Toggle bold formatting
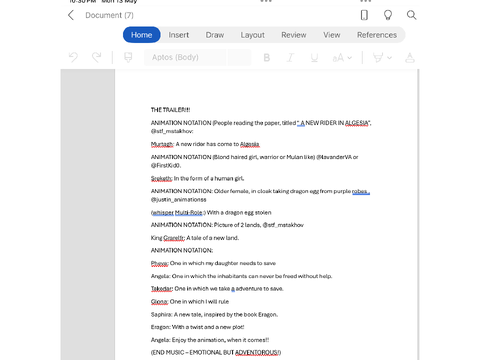Viewport: 480px width, 360px height. point(266,58)
